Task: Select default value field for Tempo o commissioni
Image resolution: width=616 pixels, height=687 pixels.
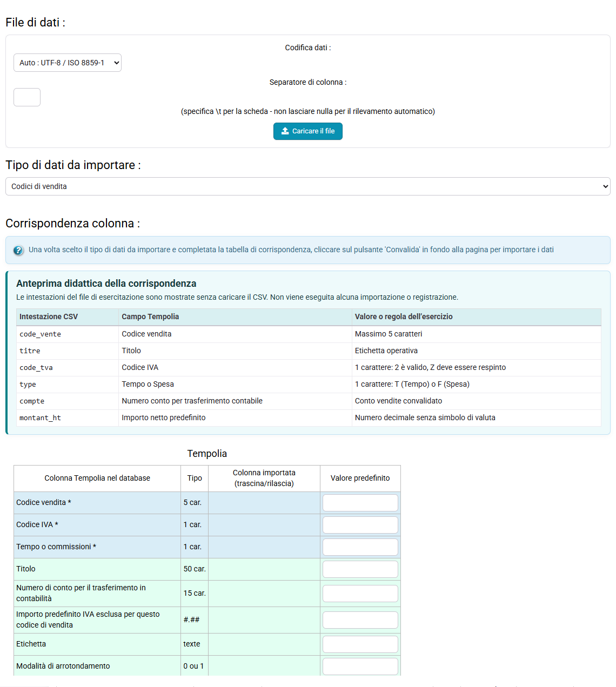Action: pos(360,547)
